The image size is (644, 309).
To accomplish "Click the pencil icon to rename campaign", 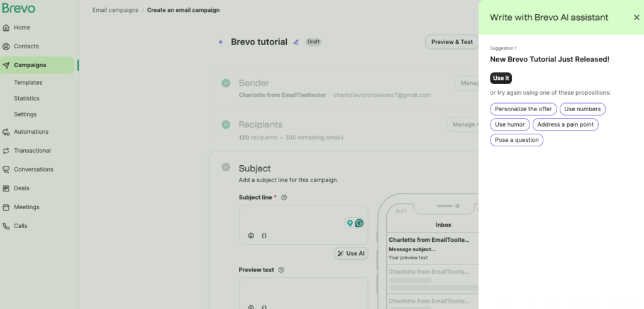I will tap(296, 42).
